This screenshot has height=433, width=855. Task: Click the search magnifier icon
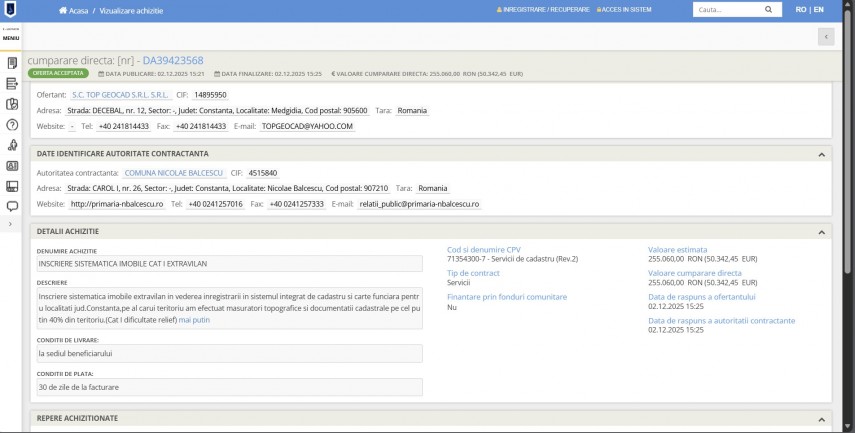(x=768, y=10)
